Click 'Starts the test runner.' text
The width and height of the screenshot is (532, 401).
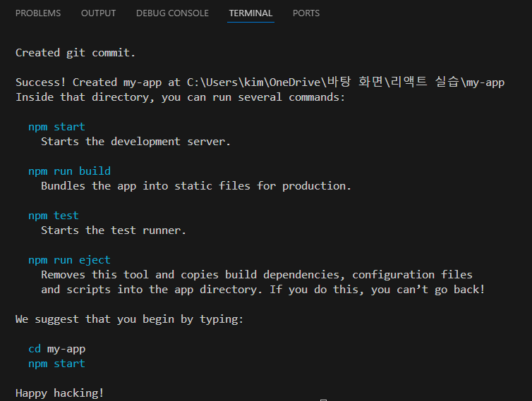point(114,230)
